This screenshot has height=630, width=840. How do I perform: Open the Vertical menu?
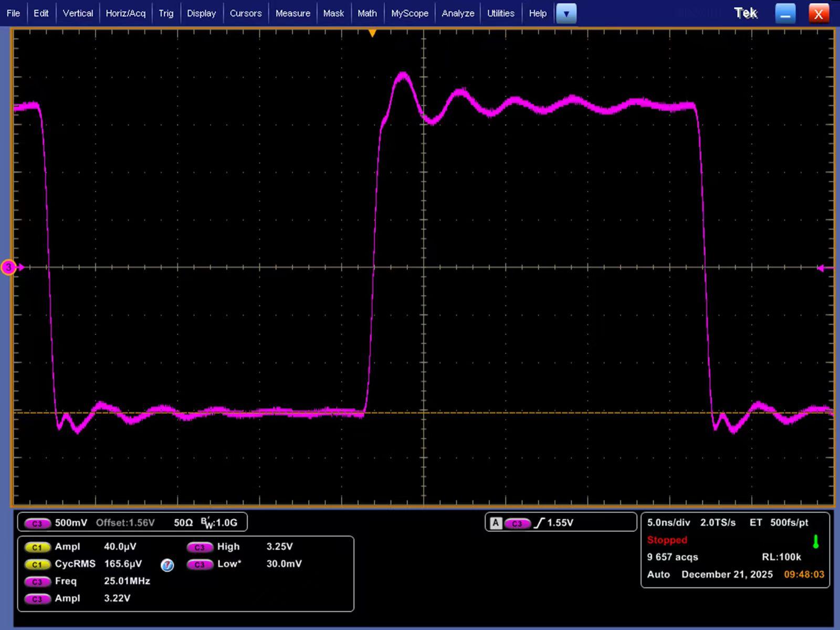point(78,13)
